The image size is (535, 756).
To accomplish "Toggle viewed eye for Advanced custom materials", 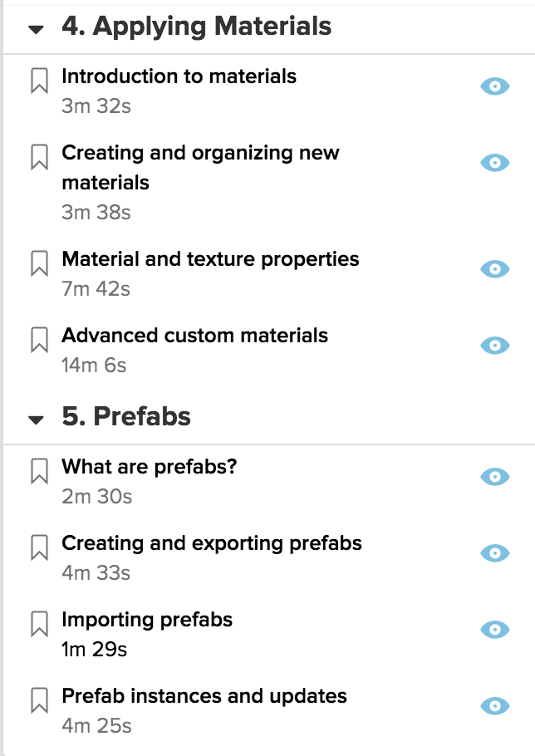I will (495, 346).
